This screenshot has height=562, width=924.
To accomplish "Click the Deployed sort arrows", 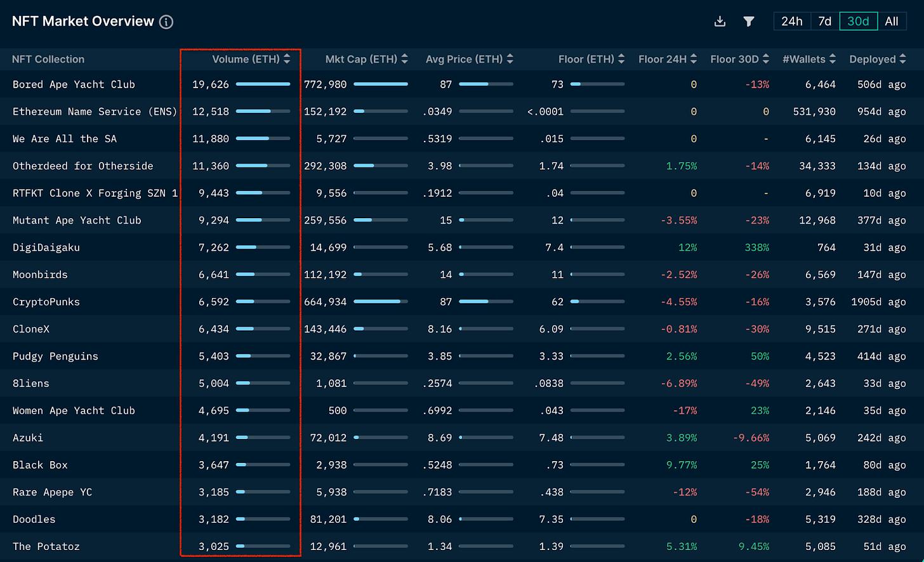I will [x=902, y=59].
